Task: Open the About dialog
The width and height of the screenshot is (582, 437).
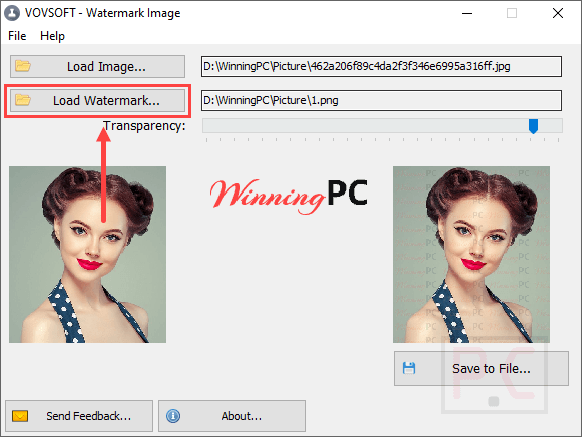Action: [x=232, y=416]
